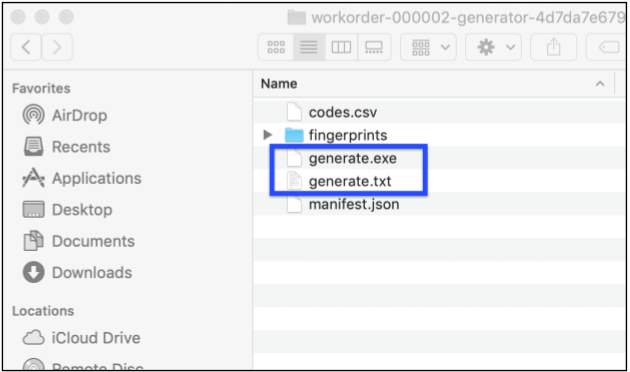Click the generate.exe document icon
This screenshot has height=372, width=630.
(294, 158)
